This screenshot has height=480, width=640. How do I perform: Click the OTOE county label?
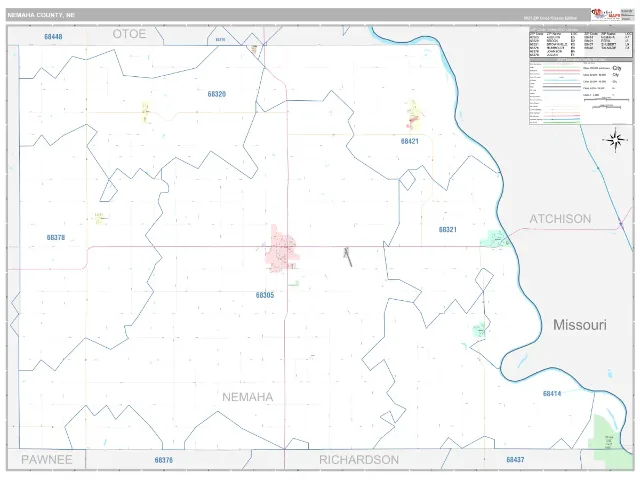click(x=129, y=34)
